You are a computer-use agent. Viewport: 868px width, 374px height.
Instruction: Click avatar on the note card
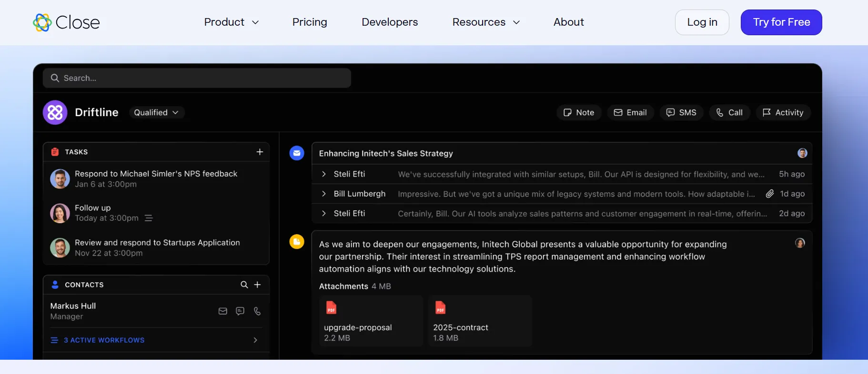click(800, 243)
